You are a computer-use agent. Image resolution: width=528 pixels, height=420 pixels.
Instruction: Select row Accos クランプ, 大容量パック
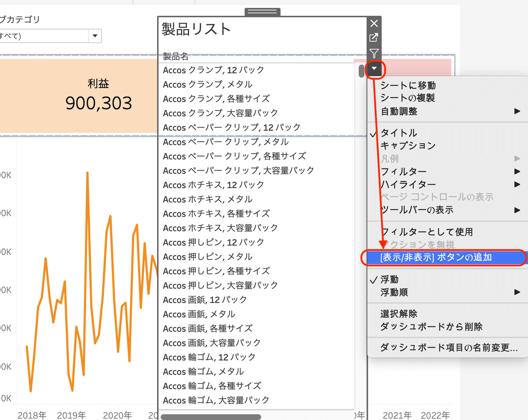220,113
